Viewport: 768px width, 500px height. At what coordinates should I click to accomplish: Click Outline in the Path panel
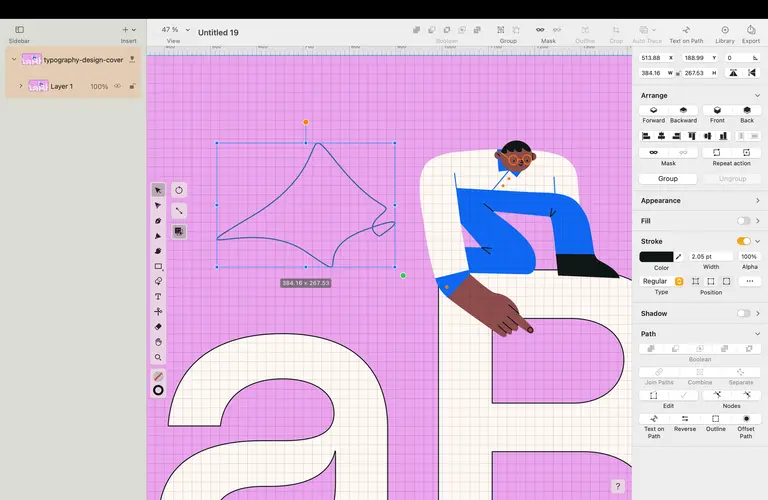click(x=716, y=419)
